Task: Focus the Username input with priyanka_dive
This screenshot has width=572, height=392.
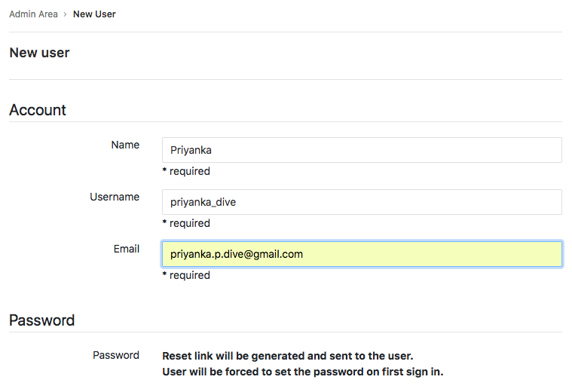Action: point(362,202)
